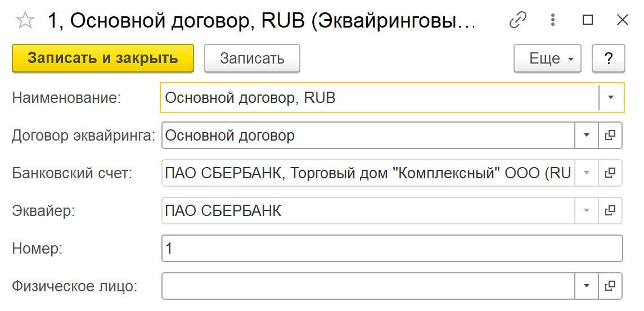This screenshot has width=644, height=311.
Task: Expand the Физическое лицо dropdown
Action: pyautogui.click(x=587, y=286)
